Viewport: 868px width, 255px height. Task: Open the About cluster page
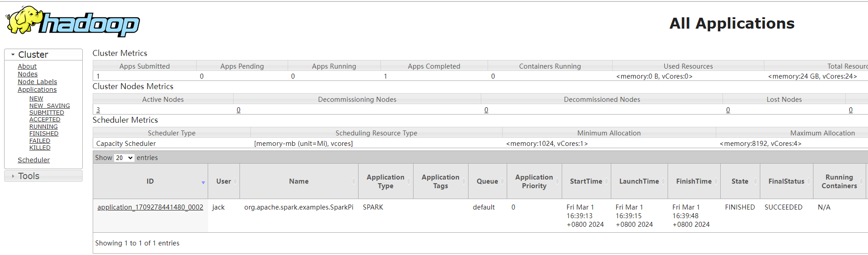coord(27,66)
